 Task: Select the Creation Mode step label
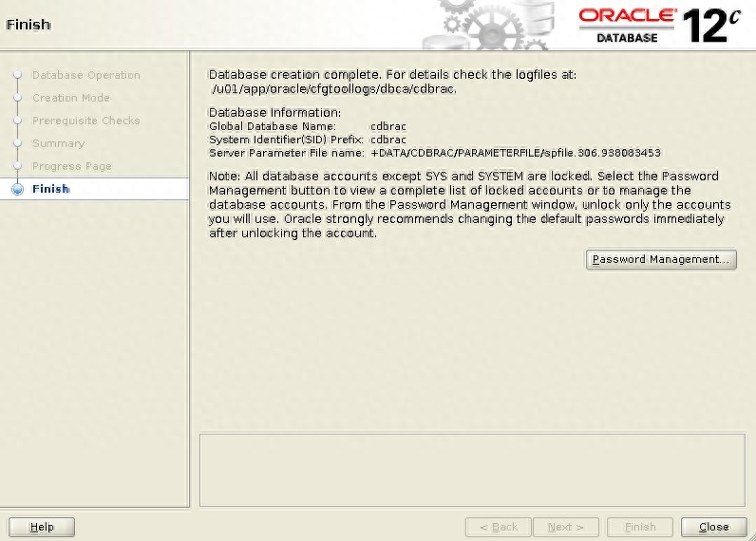point(70,98)
